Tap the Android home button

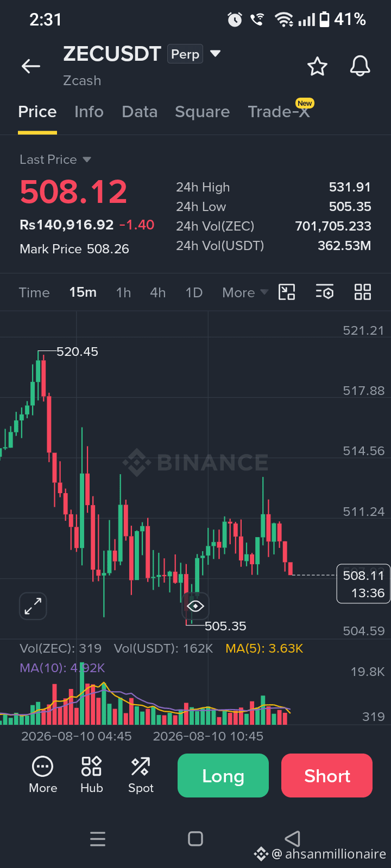pos(195,839)
